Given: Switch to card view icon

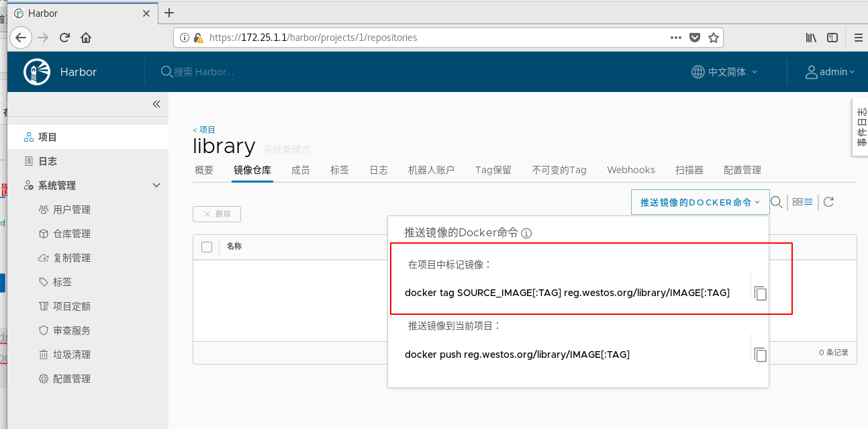Looking at the screenshot, I should pyautogui.click(x=798, y=201).
